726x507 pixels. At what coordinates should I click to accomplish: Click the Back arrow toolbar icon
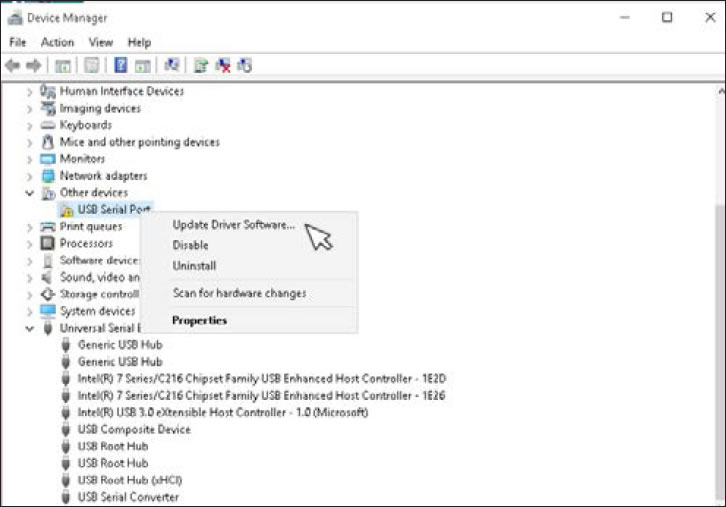pos(13,65)
